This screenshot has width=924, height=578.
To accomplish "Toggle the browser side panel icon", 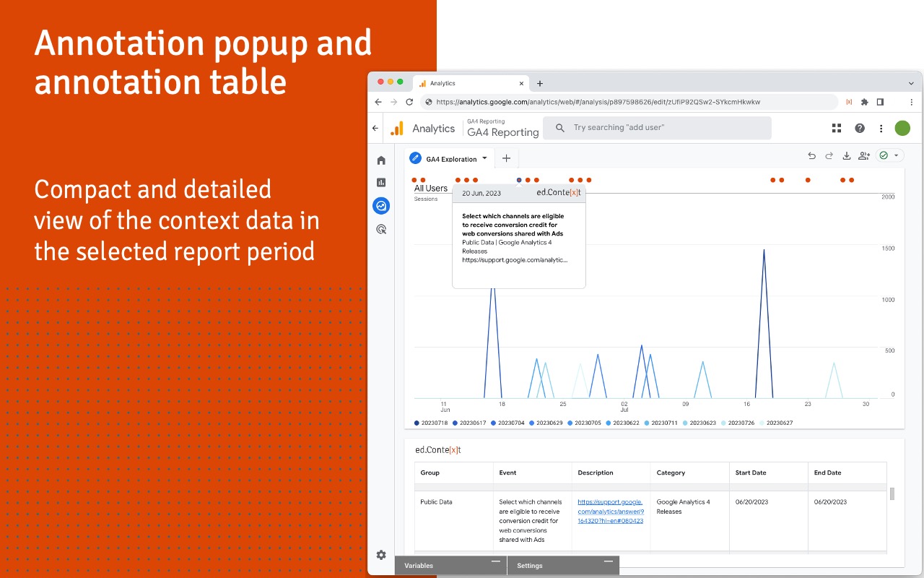I will [880, 102].
